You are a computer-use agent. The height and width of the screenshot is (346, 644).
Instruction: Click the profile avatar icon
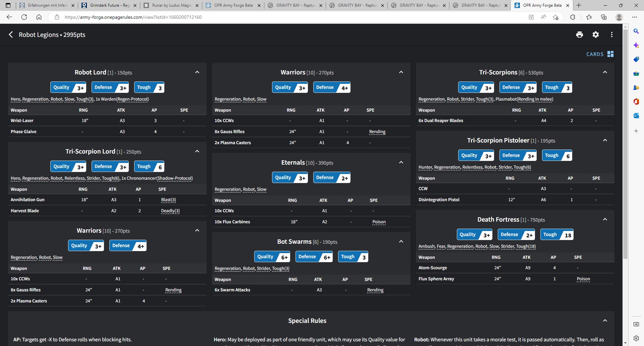[619, 17]
